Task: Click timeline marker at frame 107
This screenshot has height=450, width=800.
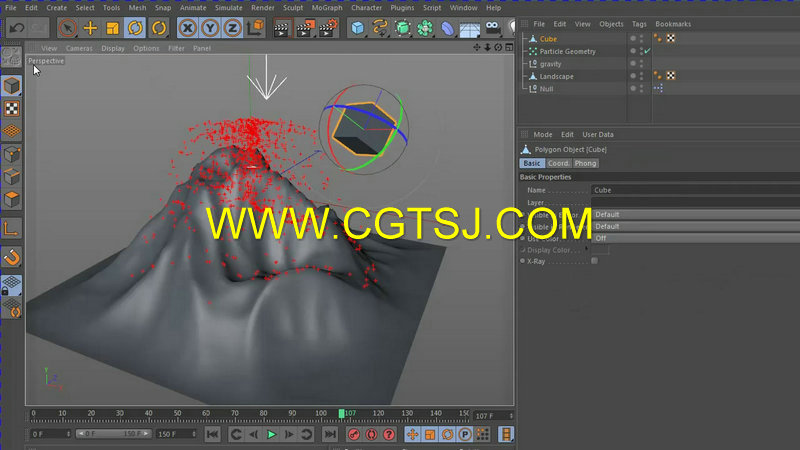Action: [x=341, y=413]
